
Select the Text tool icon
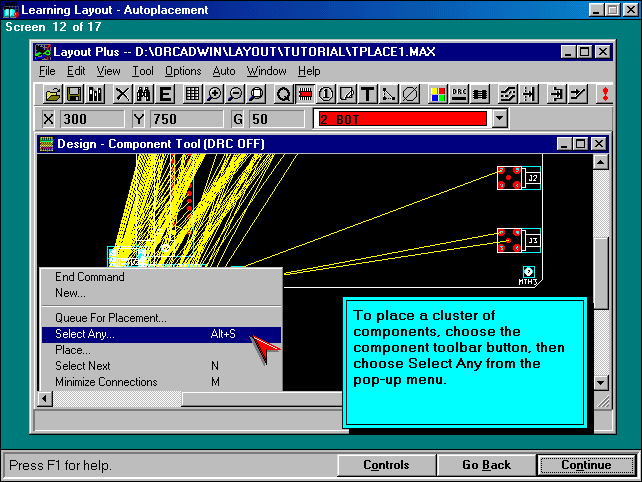point(367,94)
